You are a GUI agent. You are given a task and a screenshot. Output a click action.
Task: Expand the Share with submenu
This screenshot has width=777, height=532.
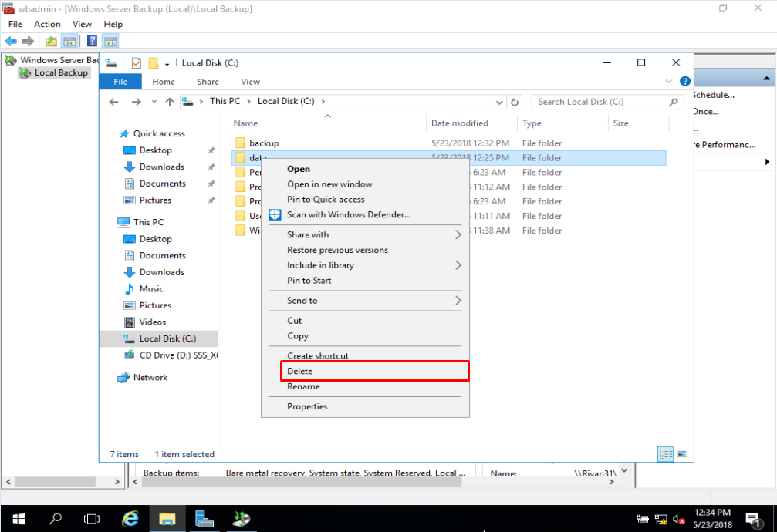(x=365, y=235)
